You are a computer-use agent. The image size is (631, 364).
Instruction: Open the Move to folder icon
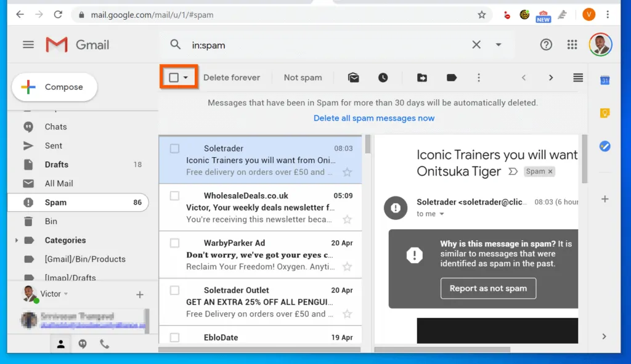(421, 78)
